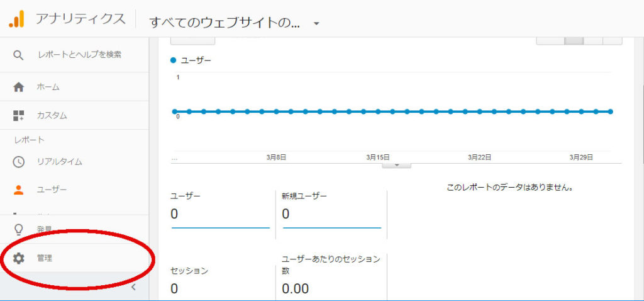Click the ホーム house icon
This screenshot has height=301, width=644.
point(19,87)
